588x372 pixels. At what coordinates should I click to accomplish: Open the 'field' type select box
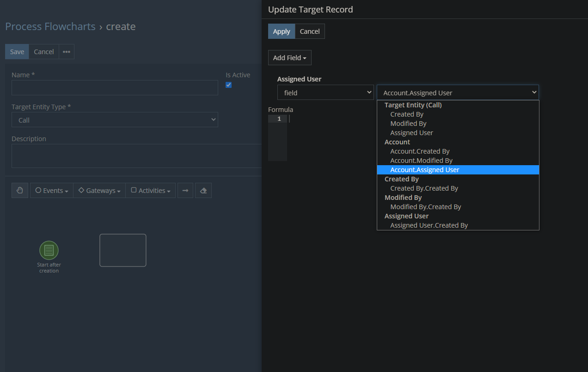tap(325, 93)
